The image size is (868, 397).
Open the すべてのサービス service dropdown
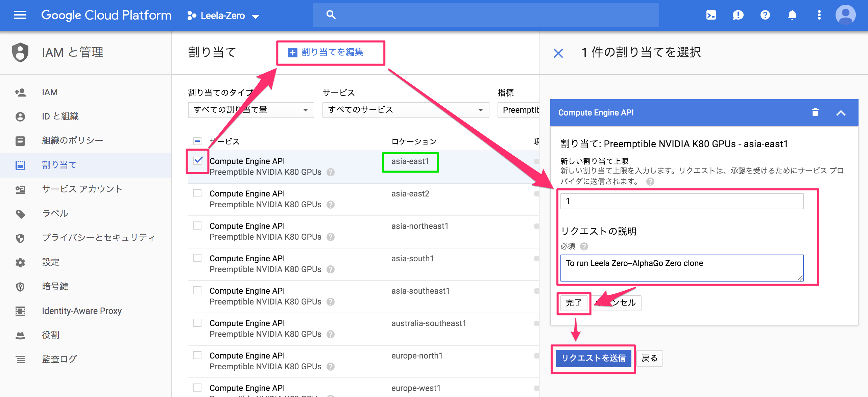(406, 110)
